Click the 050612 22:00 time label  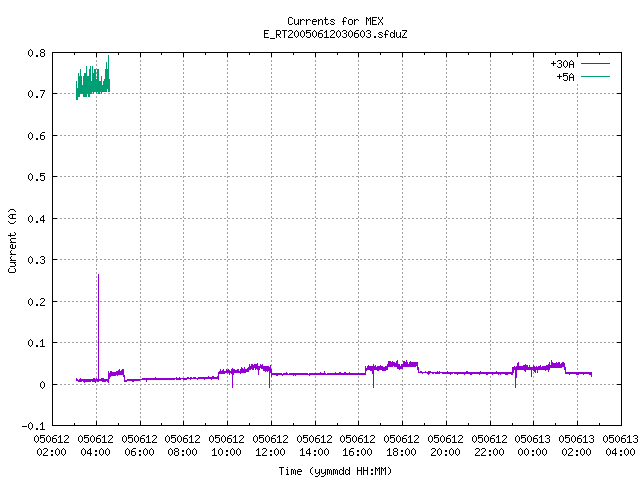click(489, 446)
